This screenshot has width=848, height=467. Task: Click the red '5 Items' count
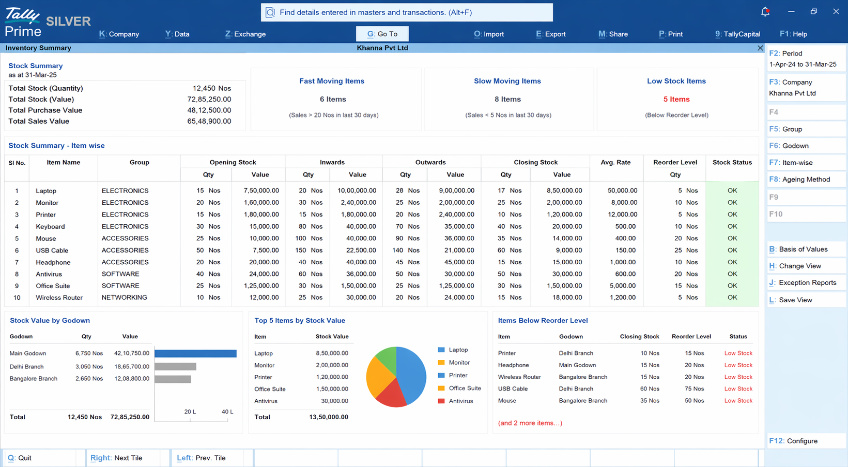677,99
